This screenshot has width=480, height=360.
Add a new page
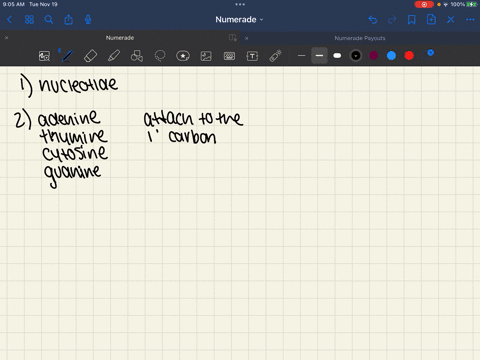[x=431, y=20]
